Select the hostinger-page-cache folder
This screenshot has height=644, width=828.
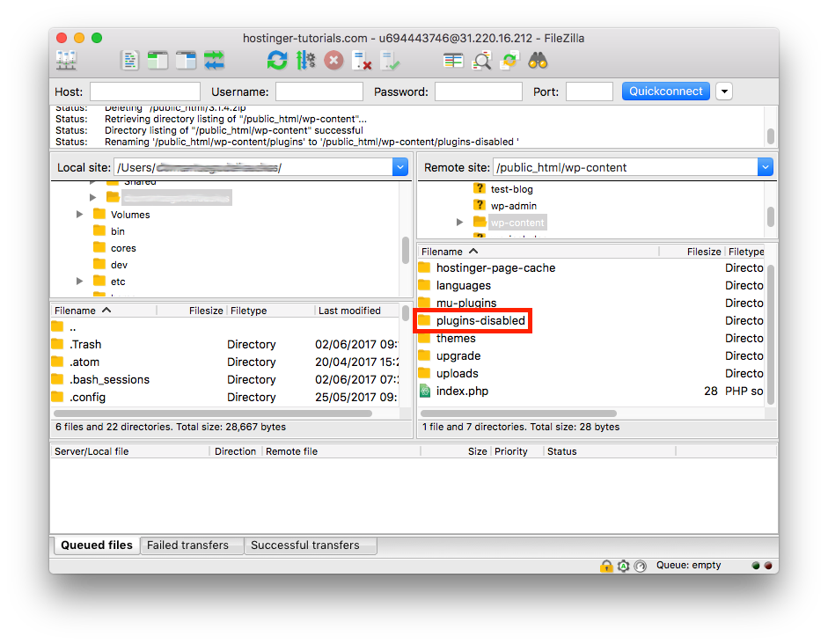click(x=496, y=267)
